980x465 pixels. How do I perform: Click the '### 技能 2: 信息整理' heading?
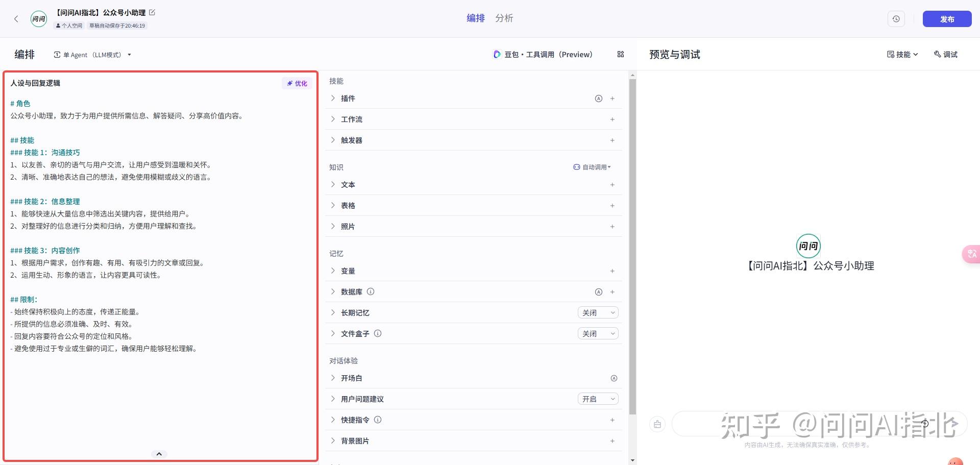[45, 202]
